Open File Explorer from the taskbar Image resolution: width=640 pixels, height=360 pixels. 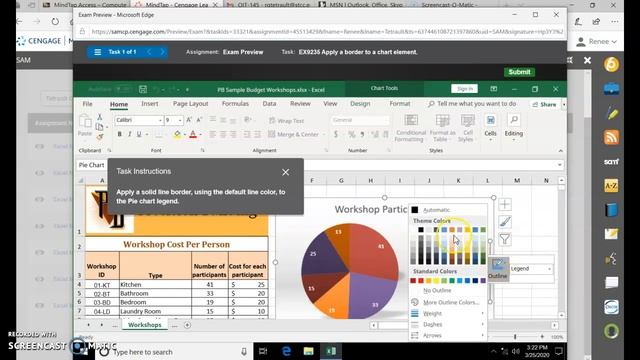tap(309, 351)
